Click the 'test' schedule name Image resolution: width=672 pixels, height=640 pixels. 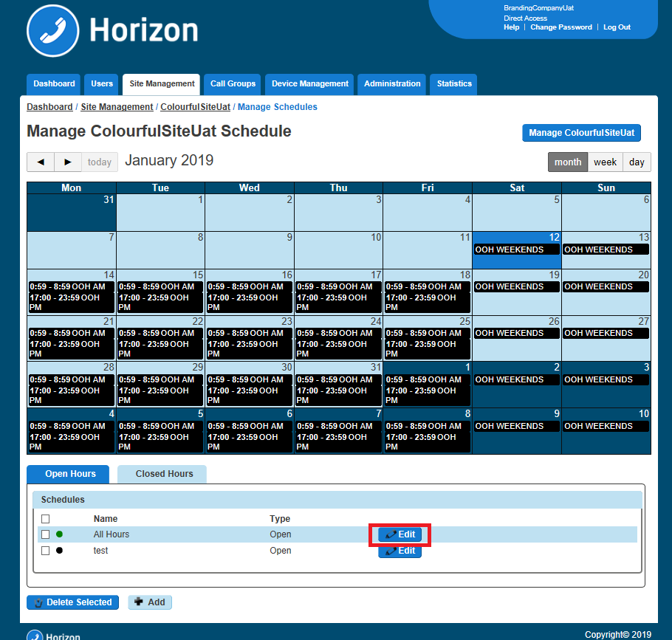[x=100, y=551]
